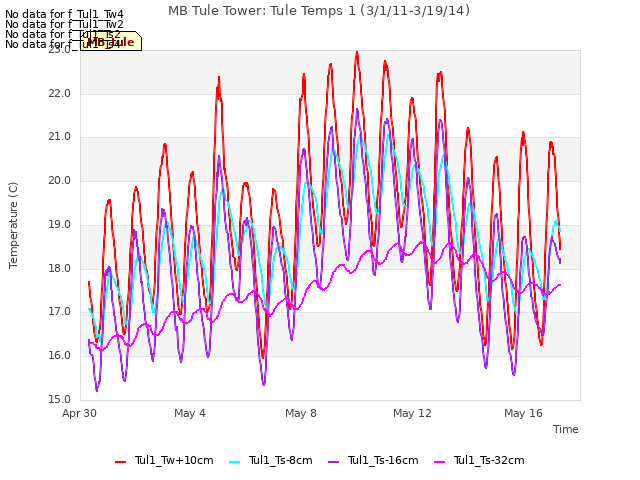The image size is (640, 480).
Task: Click the 15.0 y-axis tick label
Action: click(x=60, y=399)
